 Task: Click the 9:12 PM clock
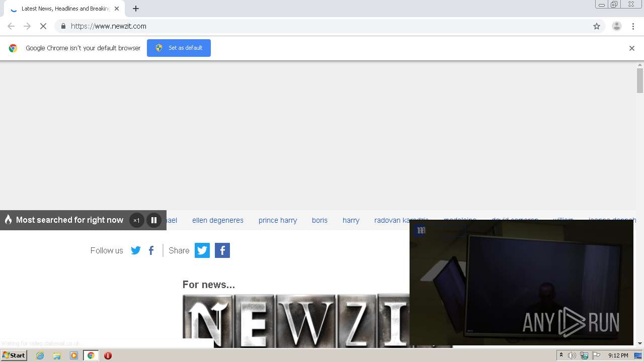(x=618, y=355)
